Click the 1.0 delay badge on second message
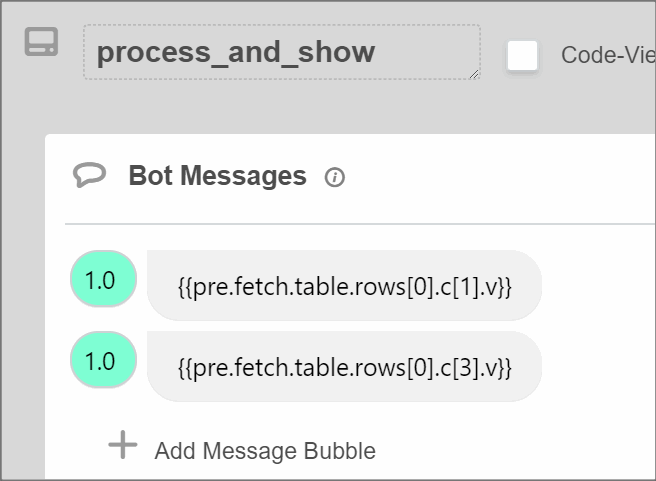656x481 pixels. coord(102,361)
